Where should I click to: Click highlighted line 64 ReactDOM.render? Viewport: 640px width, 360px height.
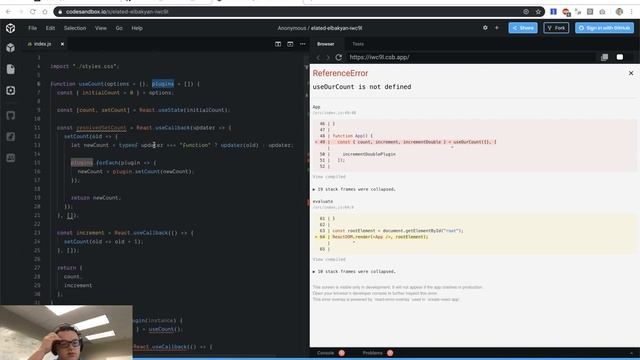pyautogui.click(x=371, y=237)
